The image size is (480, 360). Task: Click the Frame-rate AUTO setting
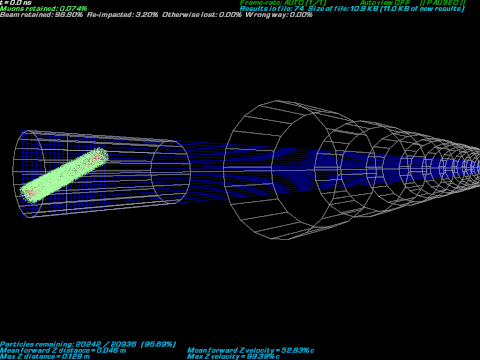tap(283, 3)
